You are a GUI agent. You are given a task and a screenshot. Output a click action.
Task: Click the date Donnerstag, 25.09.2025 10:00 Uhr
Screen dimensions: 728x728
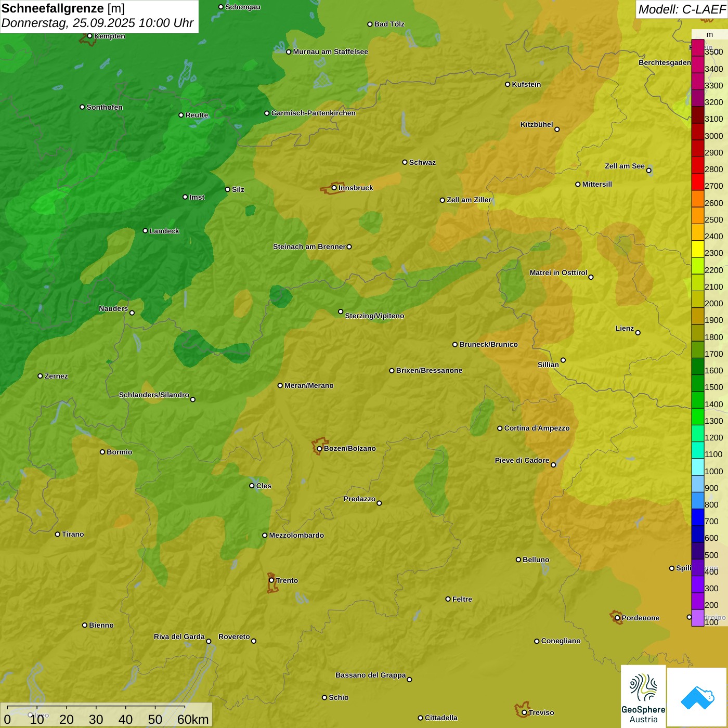click(97, 23)
